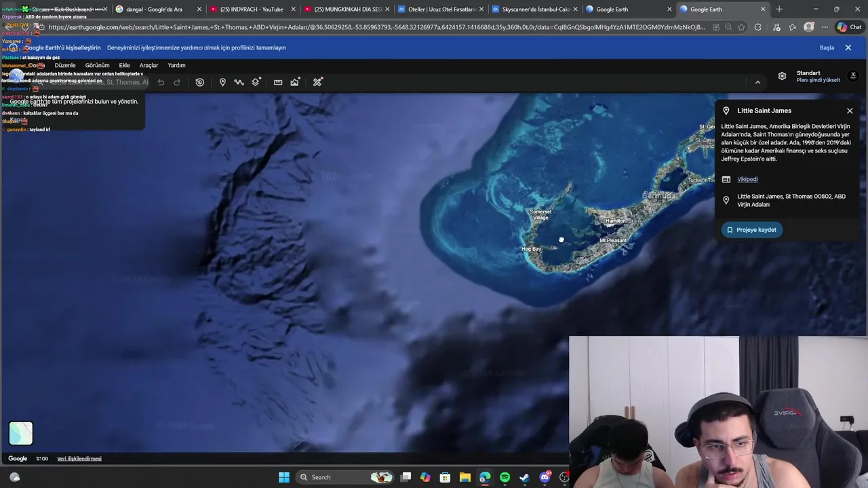
Task: Open browser extensions puzzle icon
Action: 757,27
